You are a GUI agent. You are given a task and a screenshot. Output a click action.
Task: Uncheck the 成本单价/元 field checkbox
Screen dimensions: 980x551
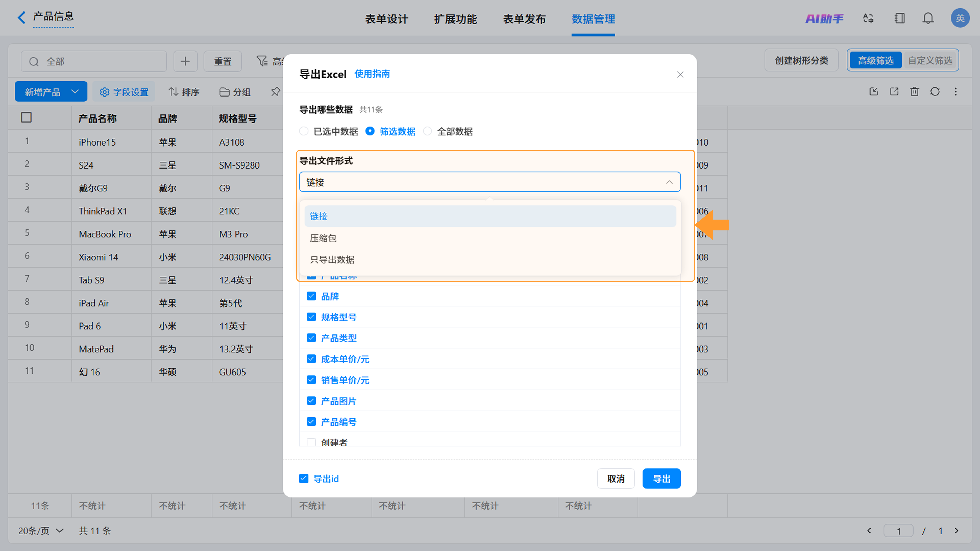[x=311, y=359]
